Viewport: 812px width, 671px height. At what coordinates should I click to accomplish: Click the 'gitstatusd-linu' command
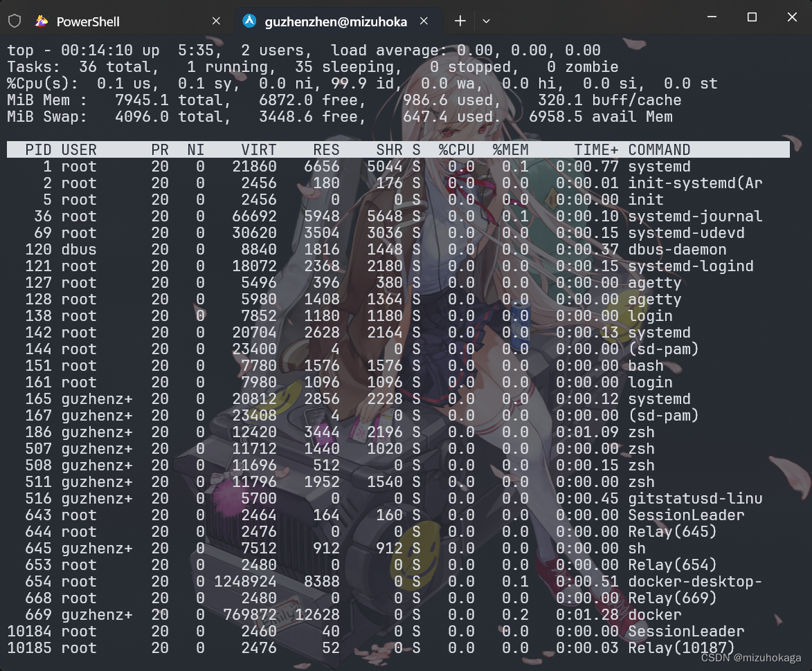[695, 499]
